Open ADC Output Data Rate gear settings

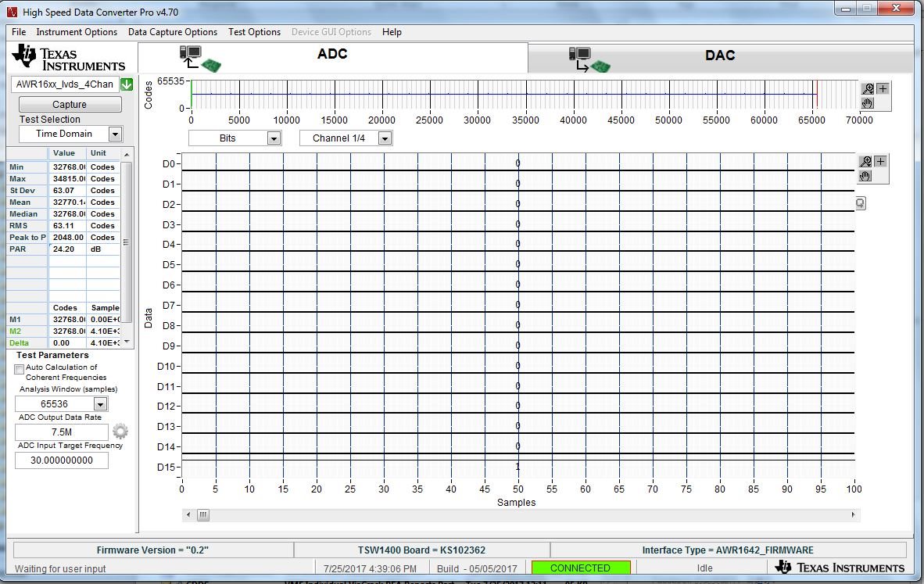pyautogui.click(x=120, y=432)
